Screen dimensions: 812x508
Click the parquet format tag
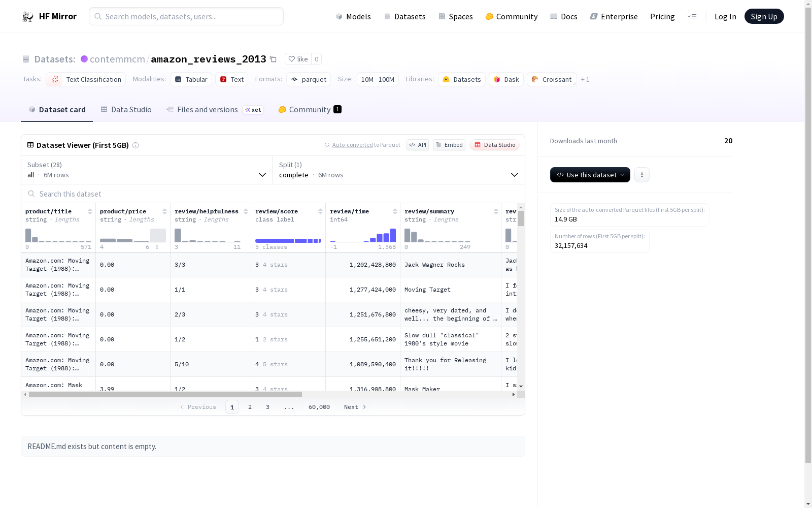(x=309, y=79)
